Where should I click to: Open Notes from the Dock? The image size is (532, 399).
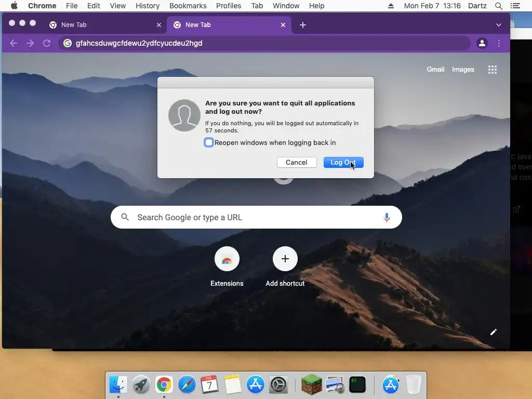point(232,385)
